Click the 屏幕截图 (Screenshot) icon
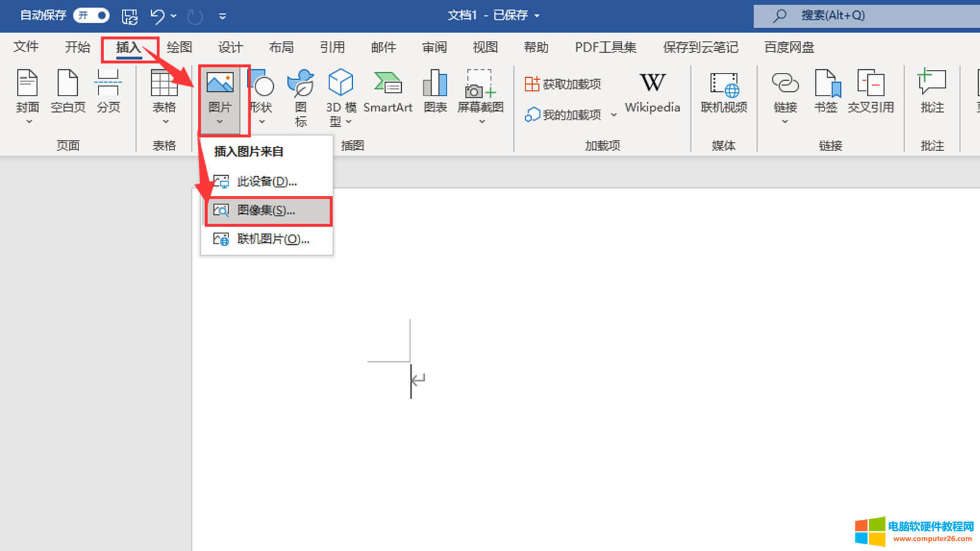The width and height of the screenshot is (980, 551). point(481,83)
